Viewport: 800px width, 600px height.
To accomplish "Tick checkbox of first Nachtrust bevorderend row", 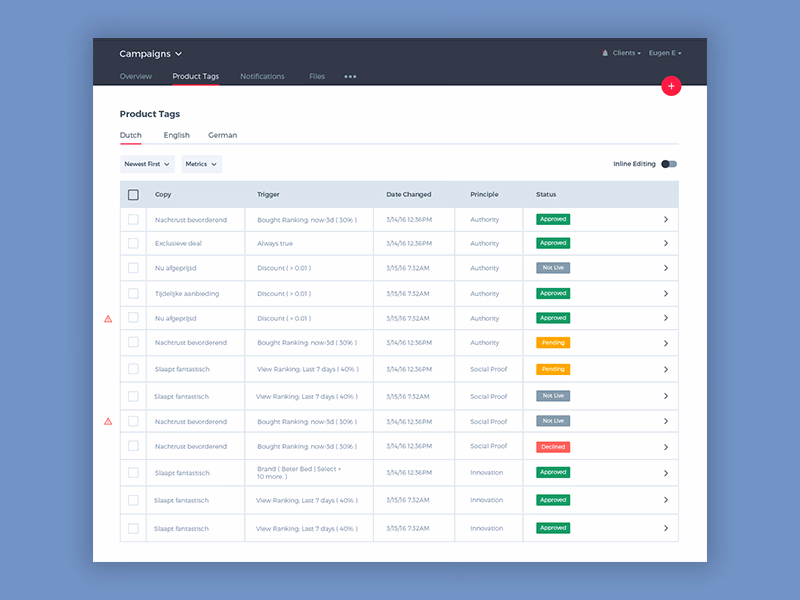I will pyautogui.click(x=133, y=219).
